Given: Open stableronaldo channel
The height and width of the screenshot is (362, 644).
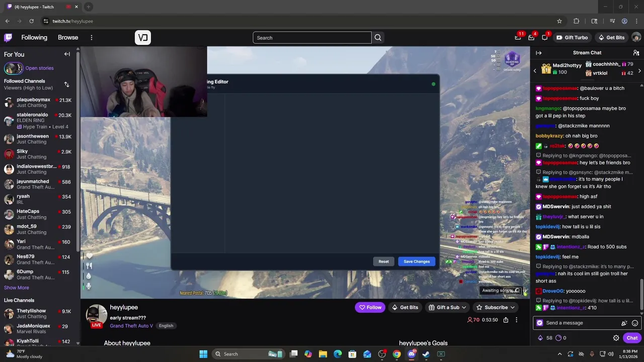Looking at the screenshot, I should coord(38,121).
